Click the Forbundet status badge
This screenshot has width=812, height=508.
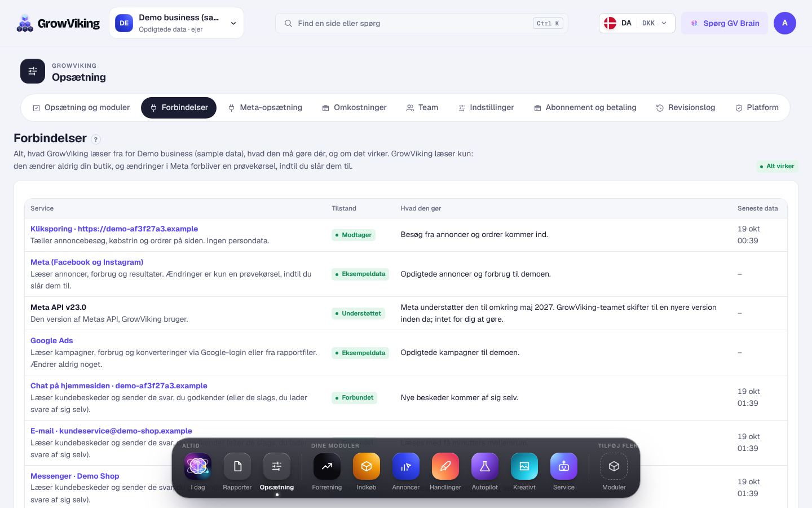(355, 397)
